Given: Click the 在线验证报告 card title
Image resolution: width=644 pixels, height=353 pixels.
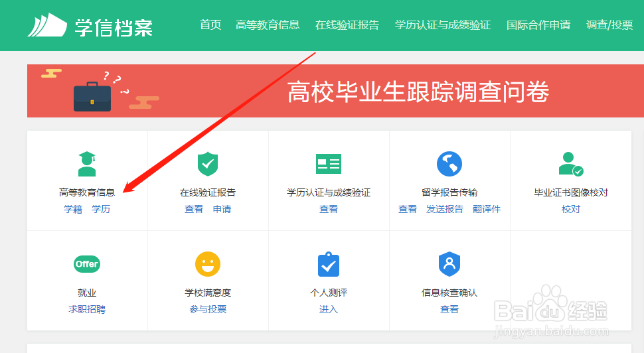Looking at the screenshot, I should click(x=208, y=192).
